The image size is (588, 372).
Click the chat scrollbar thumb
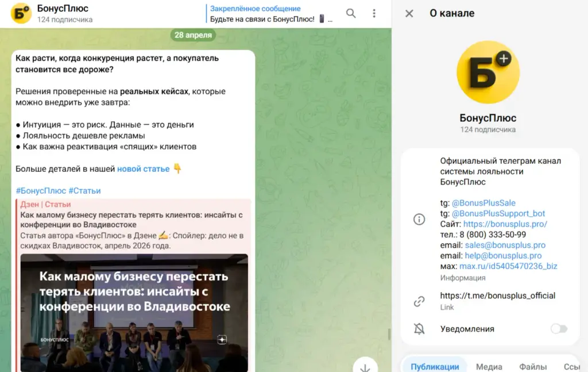coord(389,334)
